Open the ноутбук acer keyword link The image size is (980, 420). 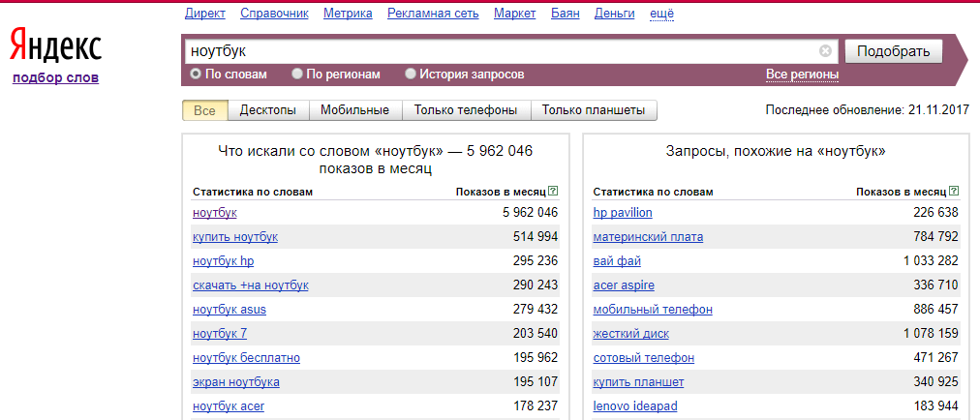[x=229, y=406]
